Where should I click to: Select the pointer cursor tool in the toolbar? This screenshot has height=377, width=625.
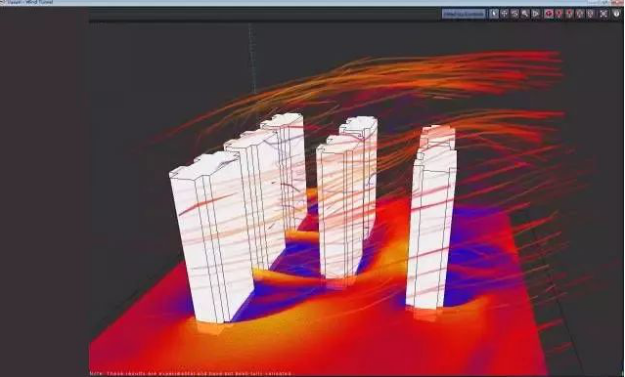(x=494, y=14)
